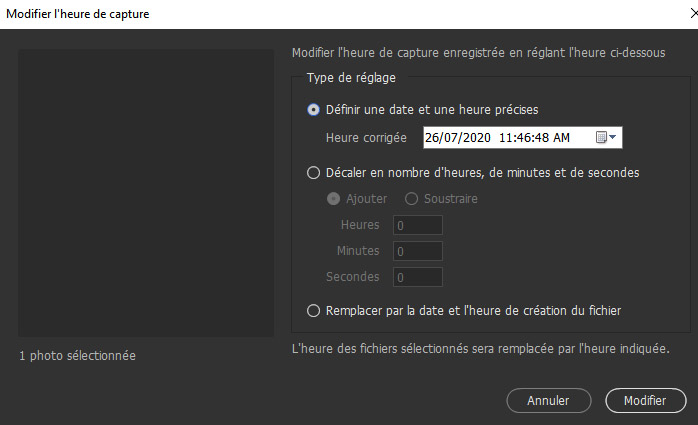
Task: Click the AM indicator in time field
Action: [561, 137]
